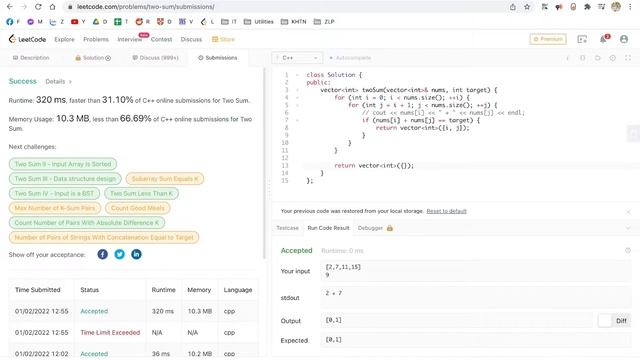Switch to the Description tab

click(x=31, y=58)
